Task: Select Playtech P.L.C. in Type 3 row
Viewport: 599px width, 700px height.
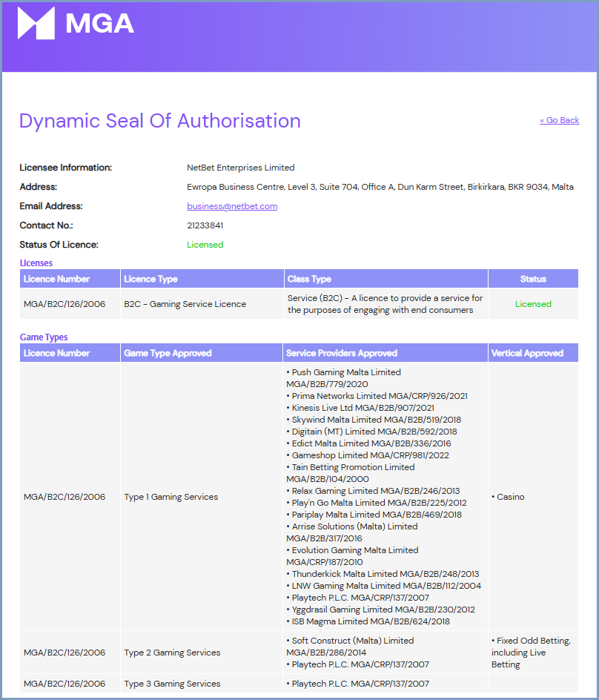Action: pos(358,684)
